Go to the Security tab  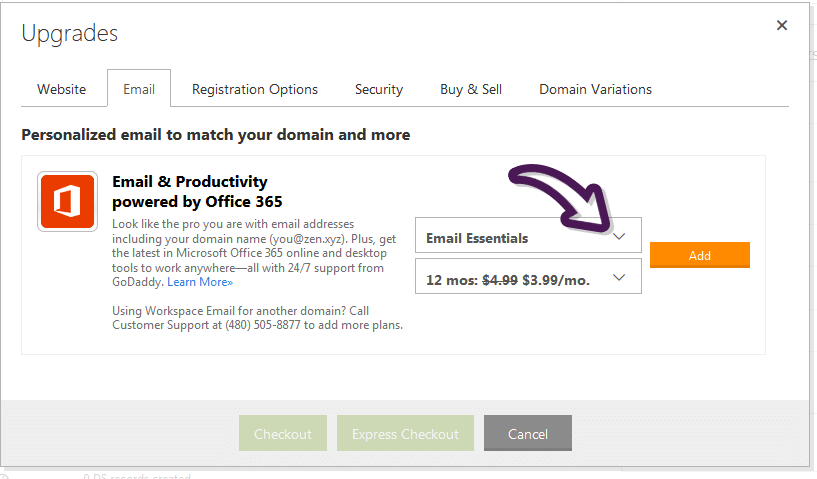point(379,89)
